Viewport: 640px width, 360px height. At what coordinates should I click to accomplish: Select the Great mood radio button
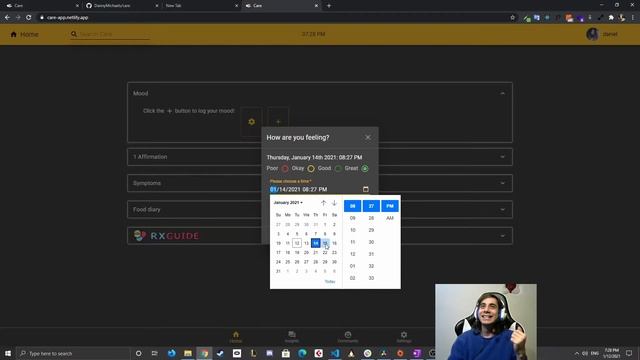click(x=365, y=169)
